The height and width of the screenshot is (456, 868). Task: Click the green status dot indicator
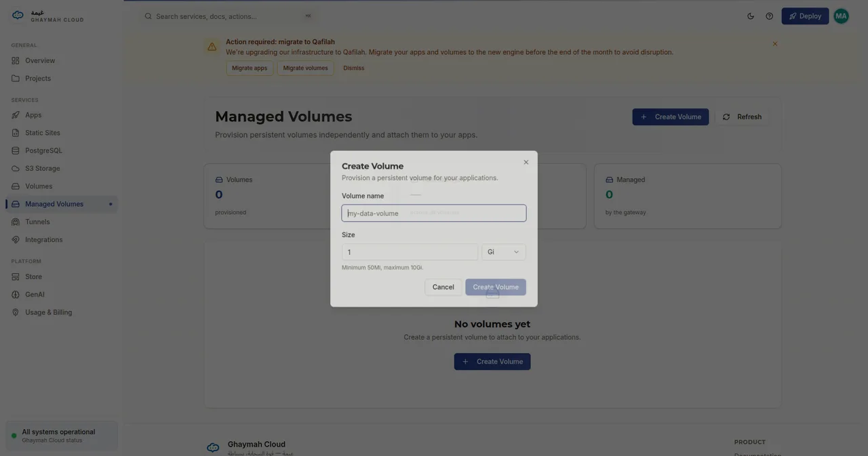(14, 436)
